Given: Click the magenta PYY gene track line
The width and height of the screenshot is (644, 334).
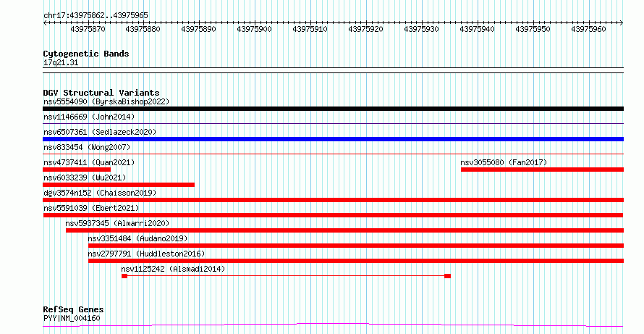Looking at the screenshot, I should (x=333, y=325).
